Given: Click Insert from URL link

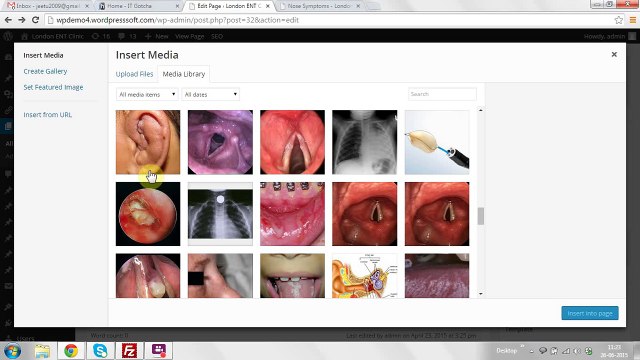Looking at the screenshot, I should (x=48, y=115).
